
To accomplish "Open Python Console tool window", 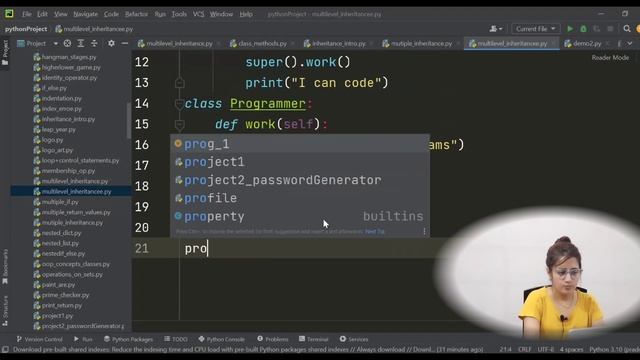I will (221, 339).
